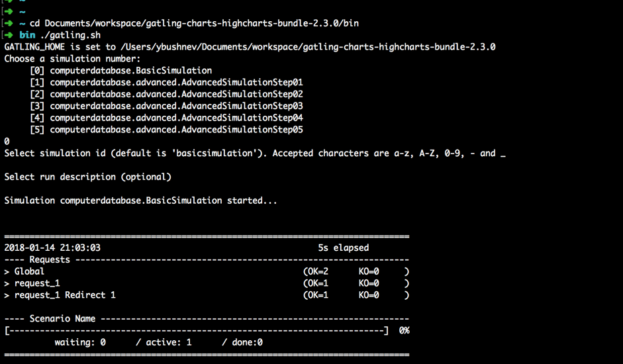Click the ./gatling.sh command text
623x364 pixels.
point(70,35)
